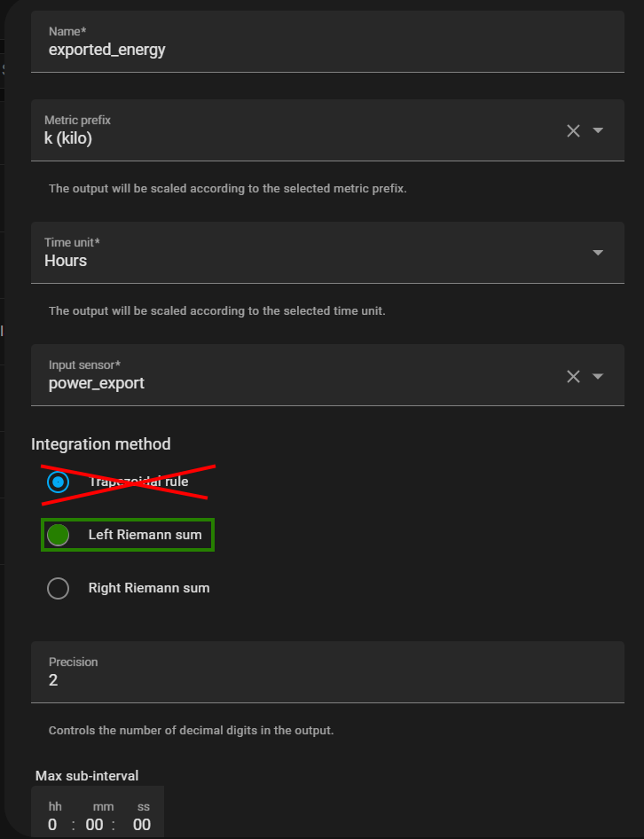
Task: Click the 'k (kilo)' metric prefix value
Action: point(68,138)
